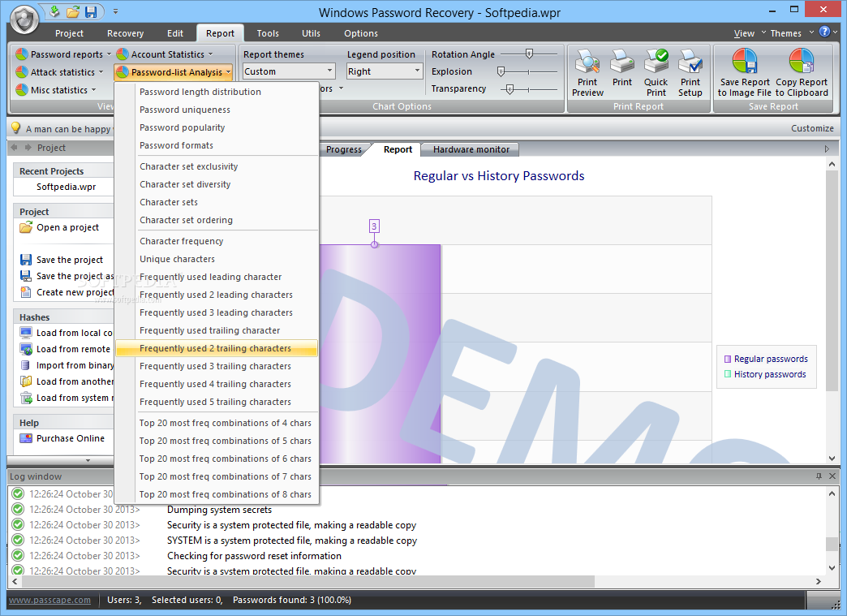Open Print Setup

click(690, 73)
